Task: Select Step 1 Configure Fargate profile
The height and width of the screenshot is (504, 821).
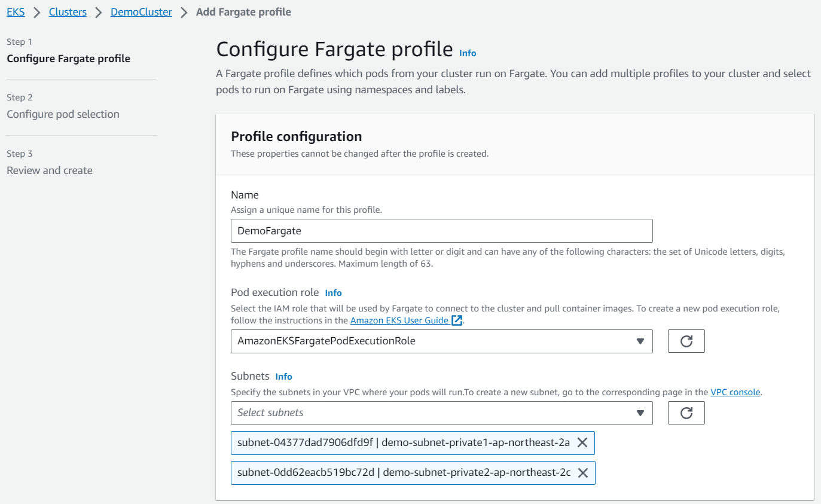Action: tap(68, 59)
